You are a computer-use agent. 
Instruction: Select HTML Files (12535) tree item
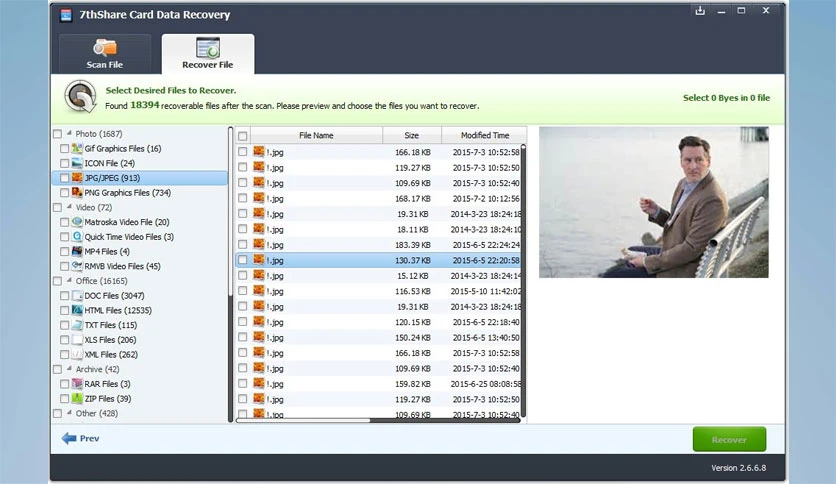pyautogui.click(x=118, y=310)
